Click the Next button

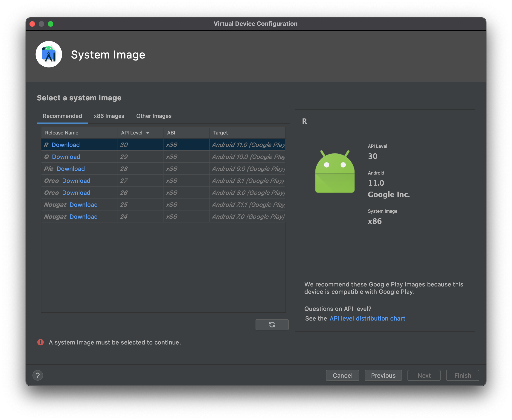pos(424,375)
